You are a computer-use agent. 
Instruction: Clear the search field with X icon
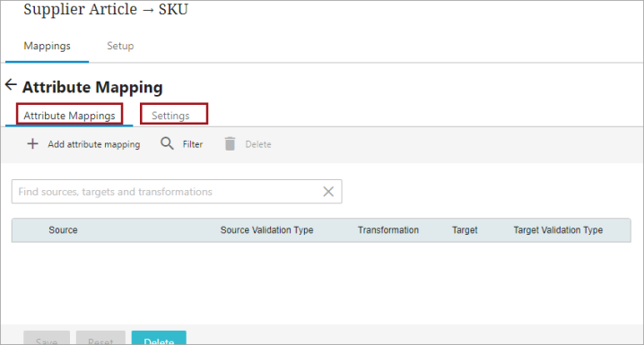point(328,192)
